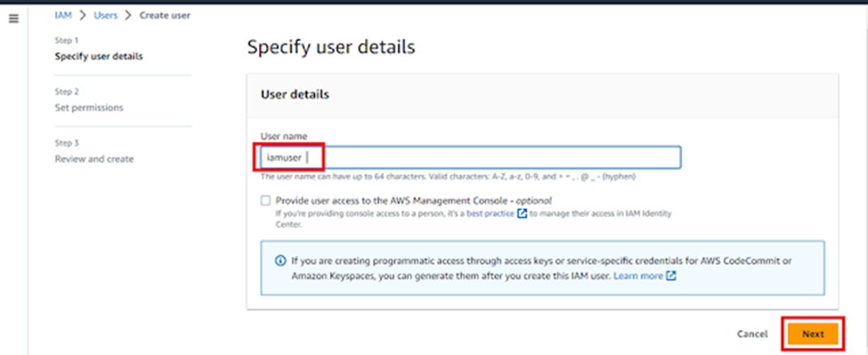Click the info icon in the blue notice
868x355 pixels.
(280, 261)
